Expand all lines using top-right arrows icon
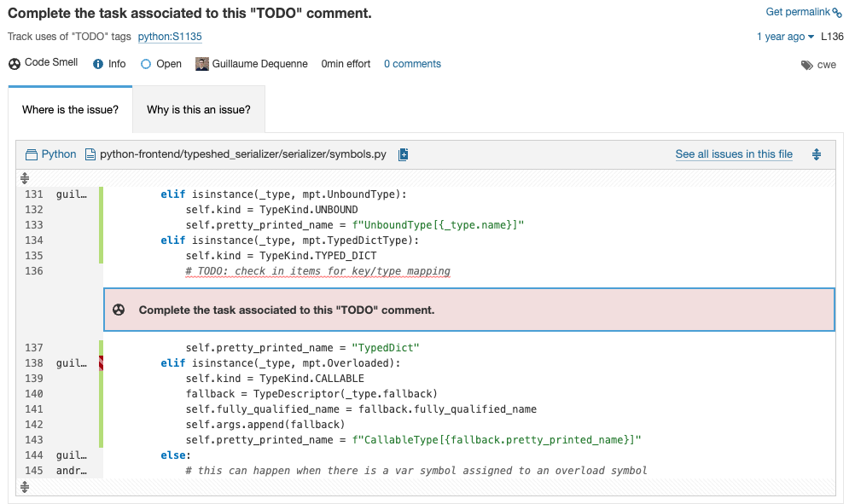This screenshot has width=855, height=504. tap(817, 154)
